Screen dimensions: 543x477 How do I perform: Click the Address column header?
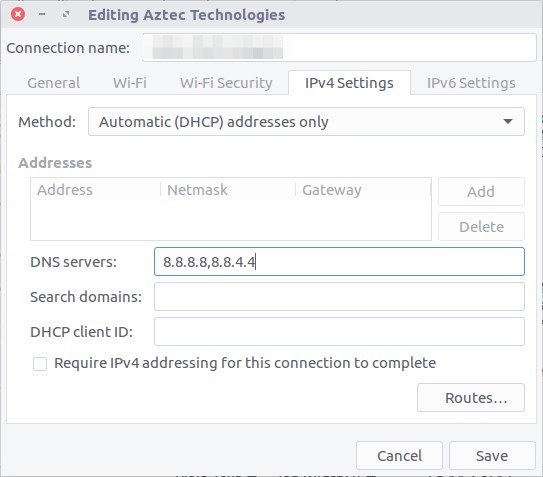(x=96, y=190)
